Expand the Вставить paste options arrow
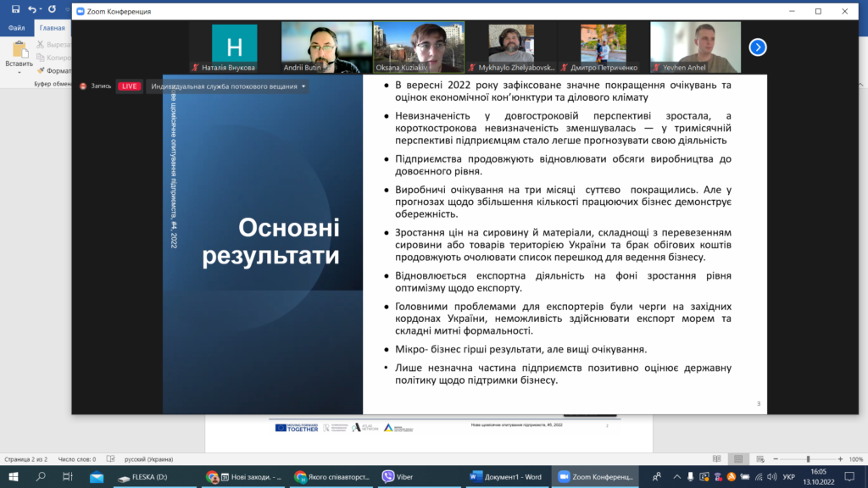Screen dimensions: 868x488 pos(19,73)
